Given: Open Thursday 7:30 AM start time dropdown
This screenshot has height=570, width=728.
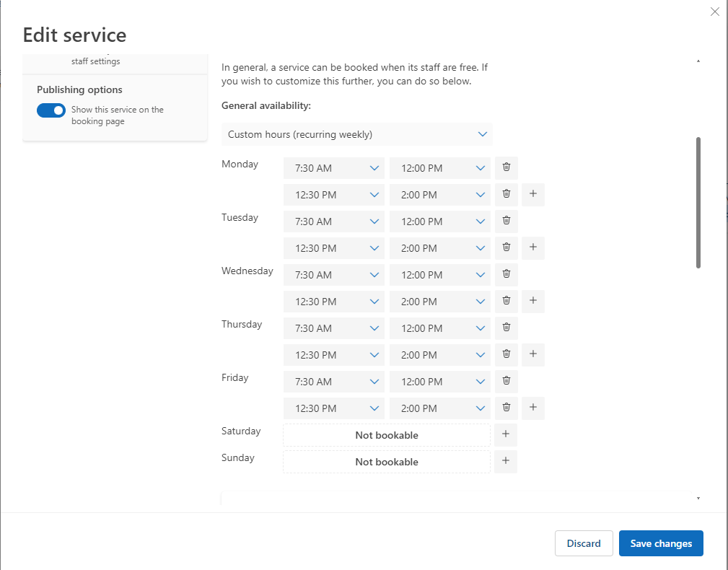Looking at the screenshot, I should [334, 328].
